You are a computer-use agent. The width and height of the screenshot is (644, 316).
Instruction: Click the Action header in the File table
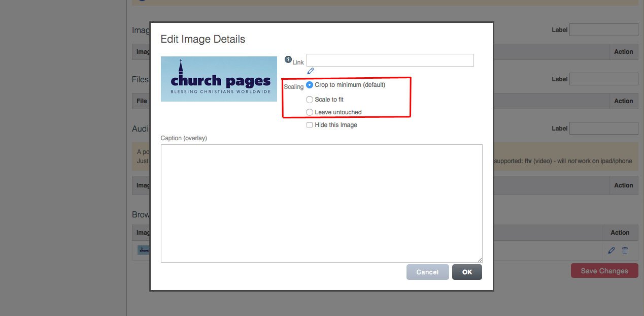(x=624, y=101)
